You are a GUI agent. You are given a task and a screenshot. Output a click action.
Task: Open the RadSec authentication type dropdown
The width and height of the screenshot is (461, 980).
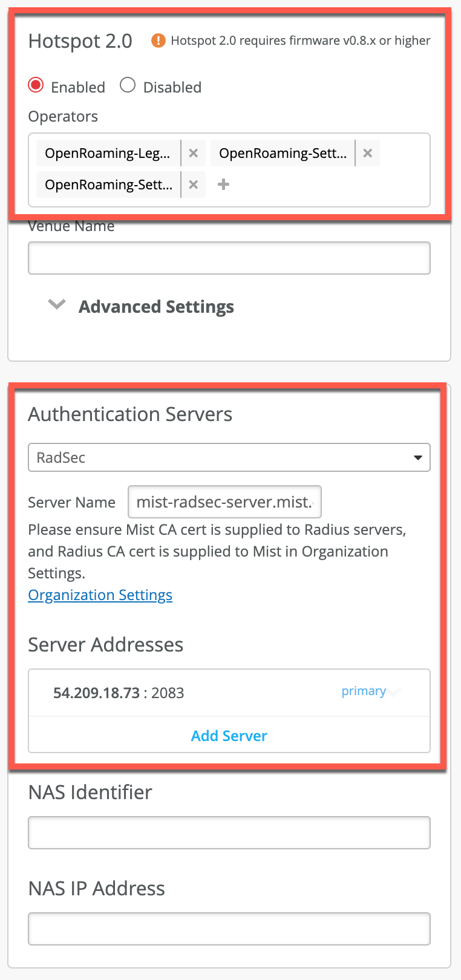pyautogui.click(x=229, y=457)
